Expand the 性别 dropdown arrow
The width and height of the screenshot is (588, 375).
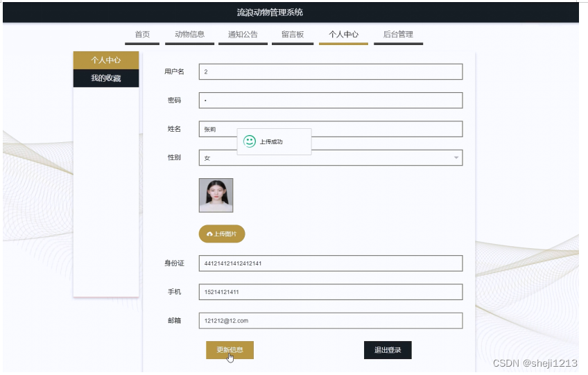(x=456, y=158)
